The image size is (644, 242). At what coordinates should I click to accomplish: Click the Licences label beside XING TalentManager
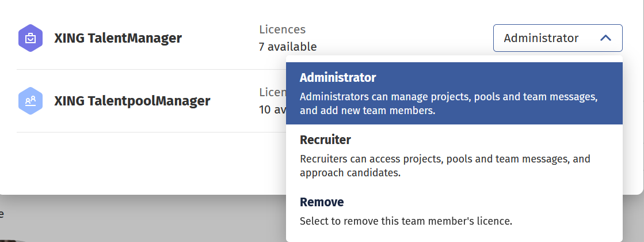click(282, 29)
